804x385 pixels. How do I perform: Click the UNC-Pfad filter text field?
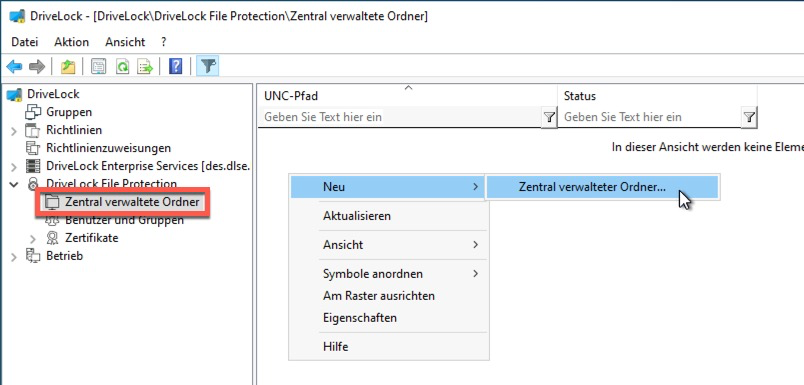[400, 117]
